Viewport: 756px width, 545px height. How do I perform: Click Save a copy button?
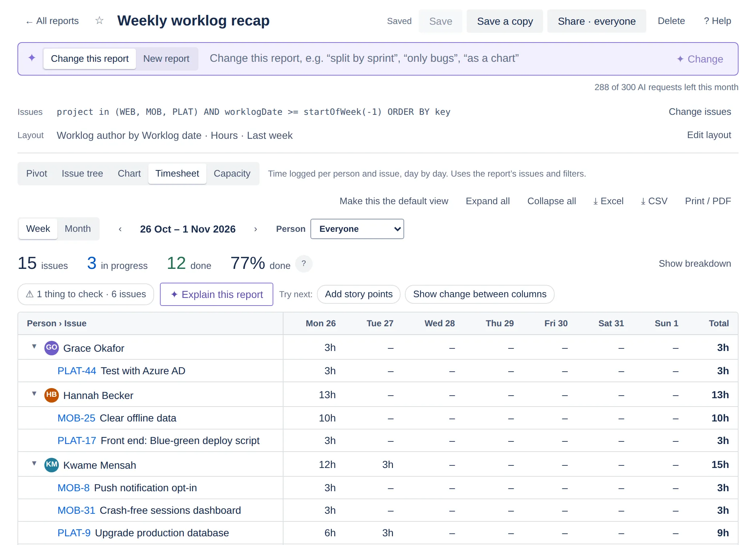click(x=505, y=21)
